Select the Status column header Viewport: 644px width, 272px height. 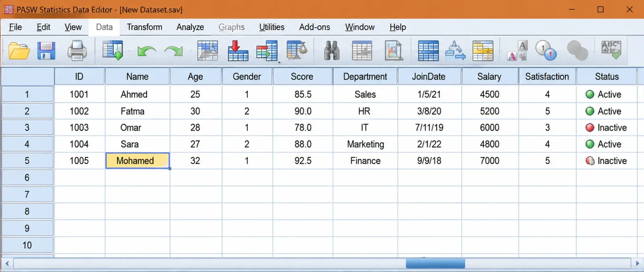pos(607,76)
